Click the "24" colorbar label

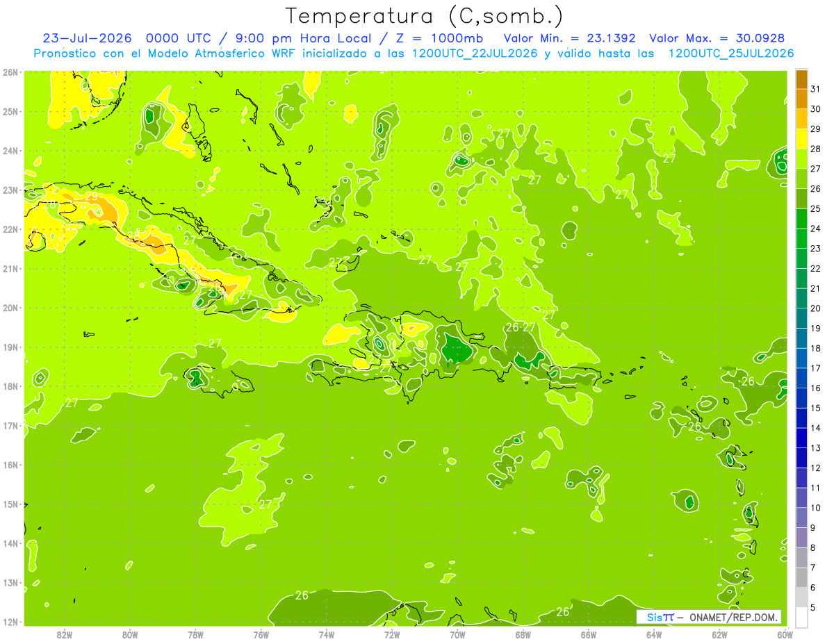(815, 228)
